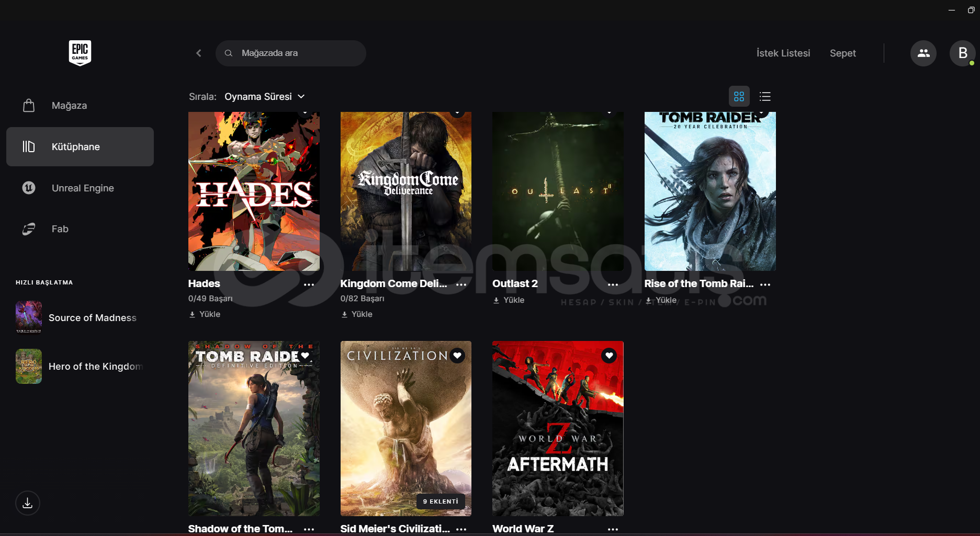Open the Hades cover art
The width and height of the screenshot is (980, 536).
254,191
